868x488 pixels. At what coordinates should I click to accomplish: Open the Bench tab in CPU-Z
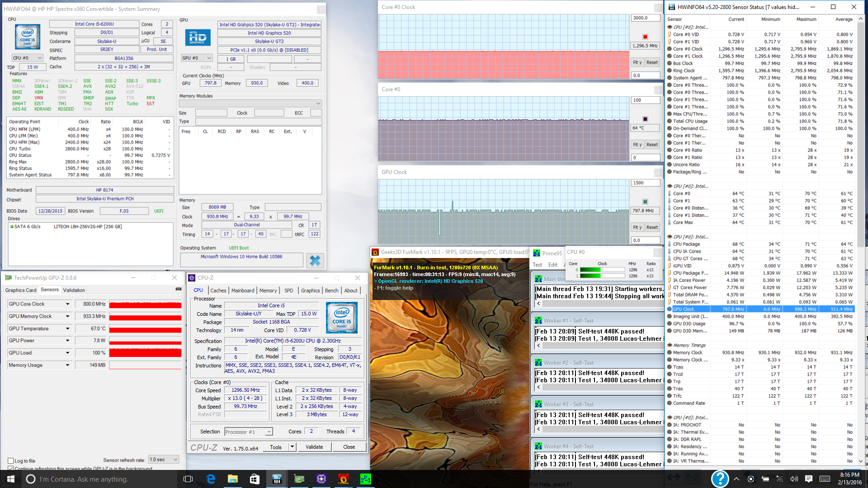point(331,291)
